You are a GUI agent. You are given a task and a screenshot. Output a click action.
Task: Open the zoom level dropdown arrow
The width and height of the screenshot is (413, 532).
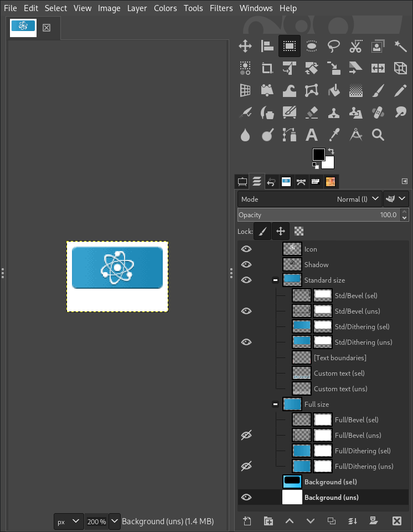point(115,521)
